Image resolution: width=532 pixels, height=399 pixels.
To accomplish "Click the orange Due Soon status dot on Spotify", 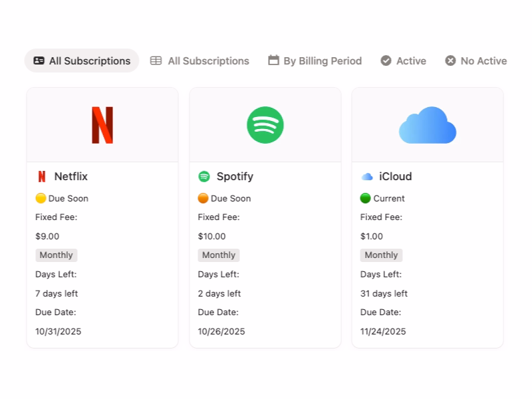I will [202, 198].
